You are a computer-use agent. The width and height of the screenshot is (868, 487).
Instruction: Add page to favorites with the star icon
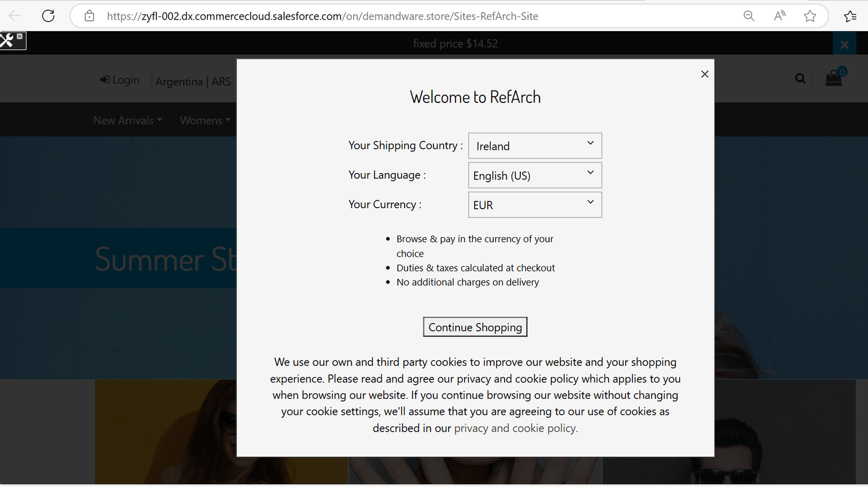coord(810,16)
